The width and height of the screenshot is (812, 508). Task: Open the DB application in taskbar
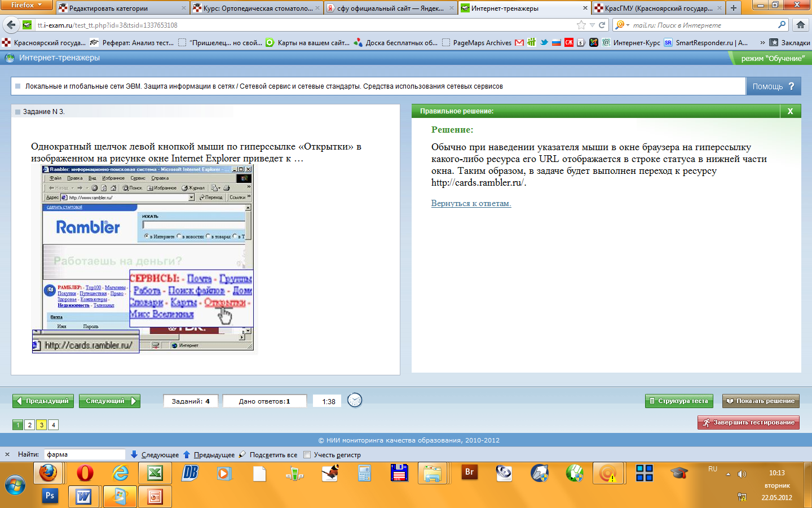pyautogui.click(x=190, y=473)
